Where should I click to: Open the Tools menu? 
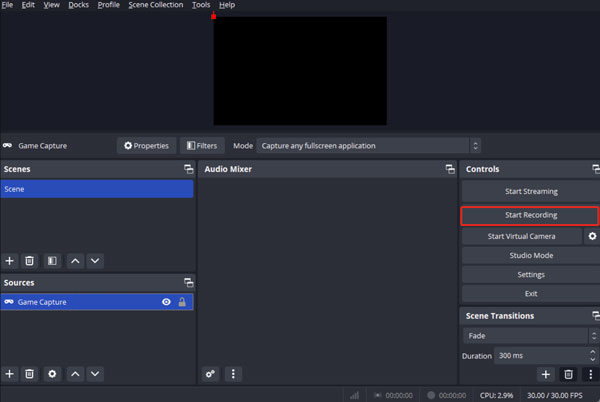tap(201, 5)
